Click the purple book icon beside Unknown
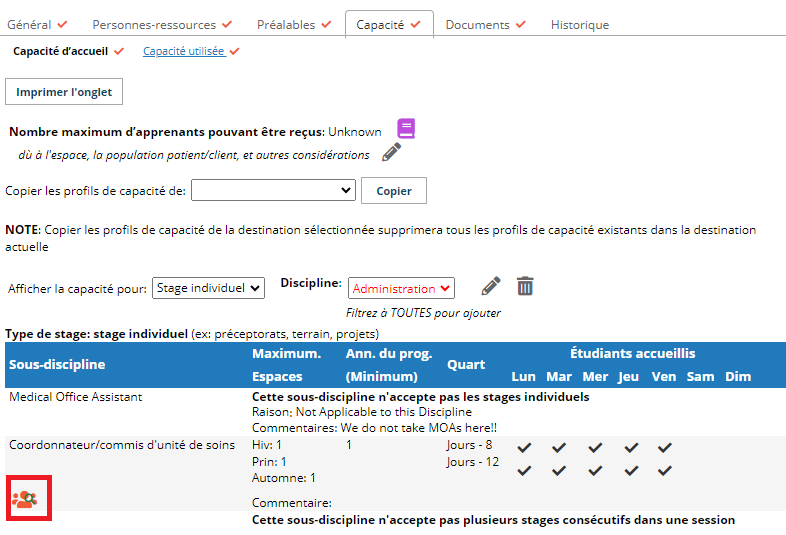The image size is (786, 535). click(x=405, y=129)
